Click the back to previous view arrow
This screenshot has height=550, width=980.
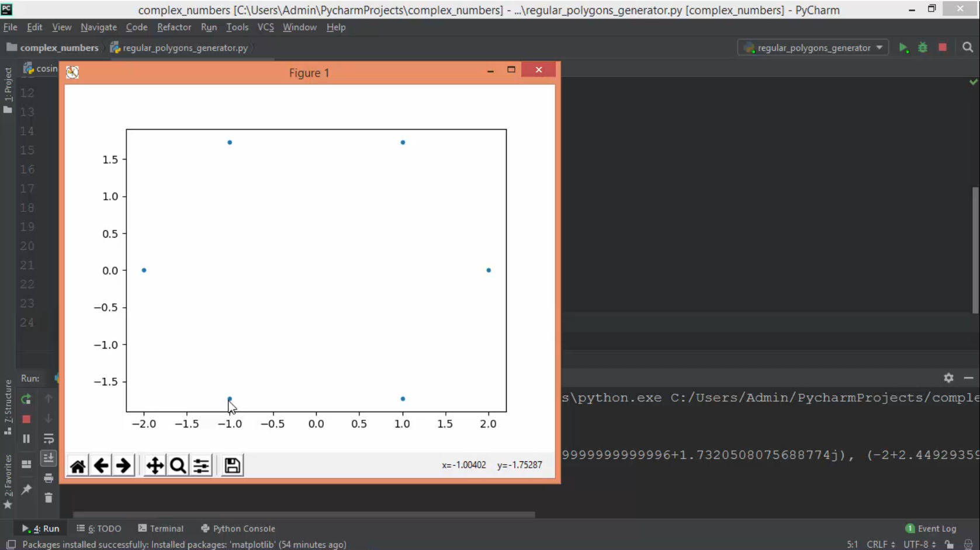pyautogui.click(x=101, y=465)
